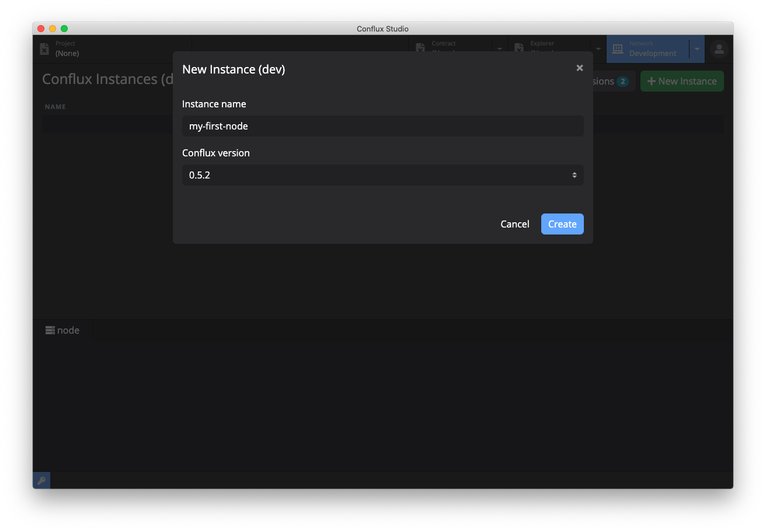Minimize the window with the yellow button
Viewport: 766px width, 532px height.
(x=53, y=29)
